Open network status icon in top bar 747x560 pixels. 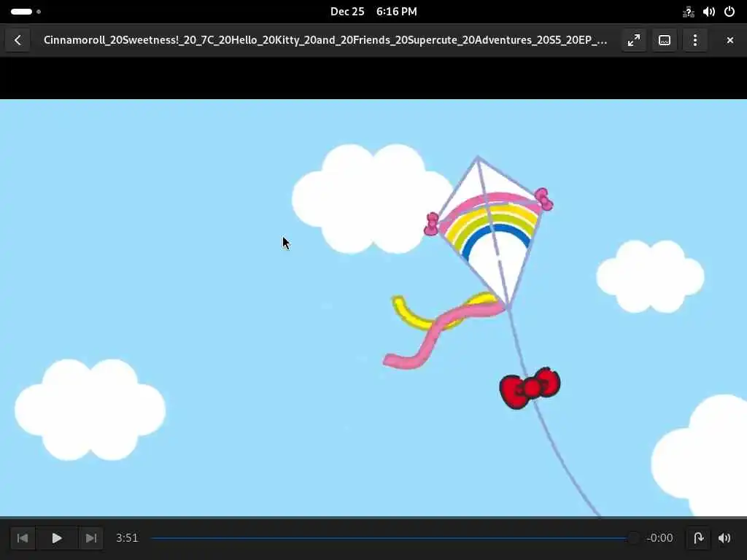pyautogui.click(x=689, y=12)
